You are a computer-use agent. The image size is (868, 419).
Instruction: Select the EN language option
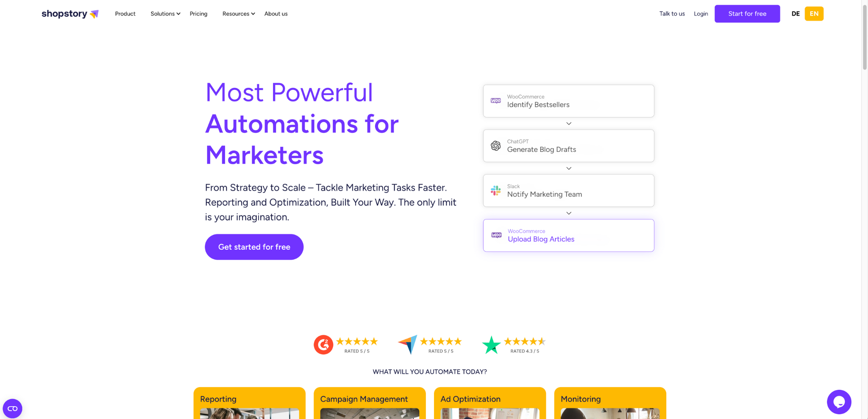(x=814, y=14)
